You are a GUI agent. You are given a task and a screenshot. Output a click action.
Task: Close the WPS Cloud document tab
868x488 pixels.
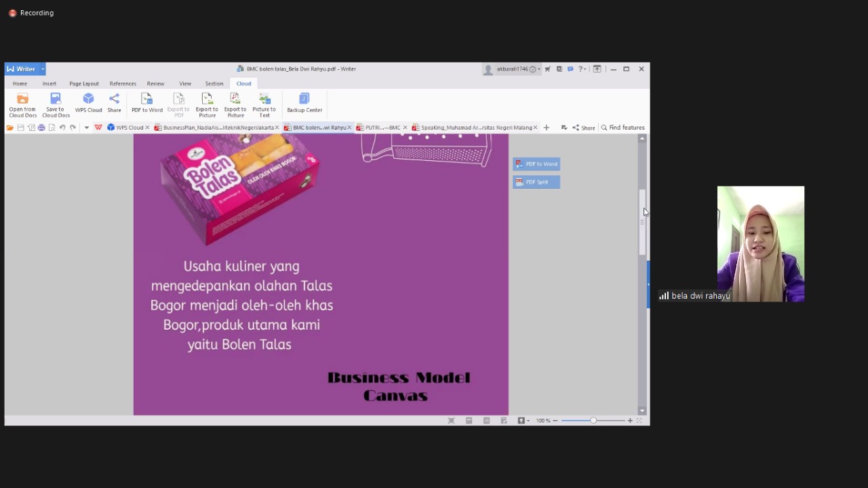click(x=147, y=128)
